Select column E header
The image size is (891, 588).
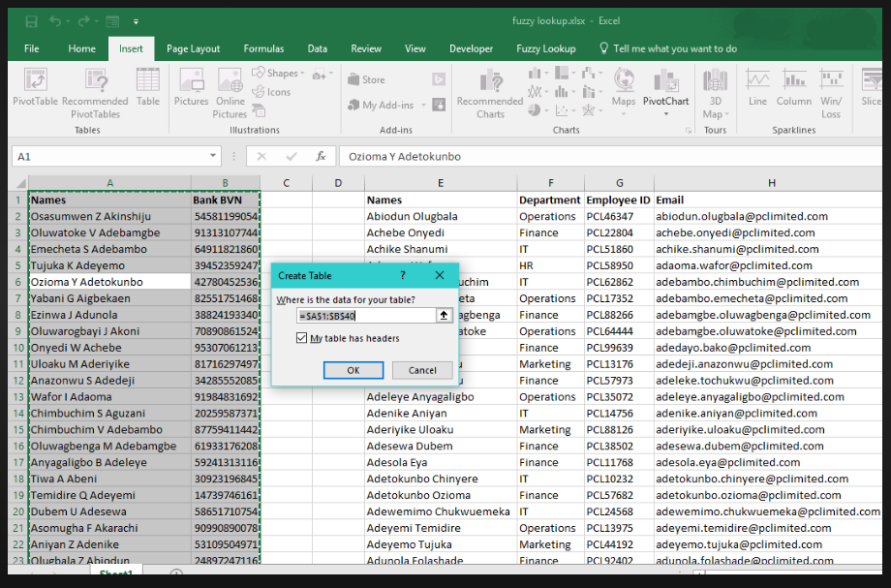pos(440,183)
